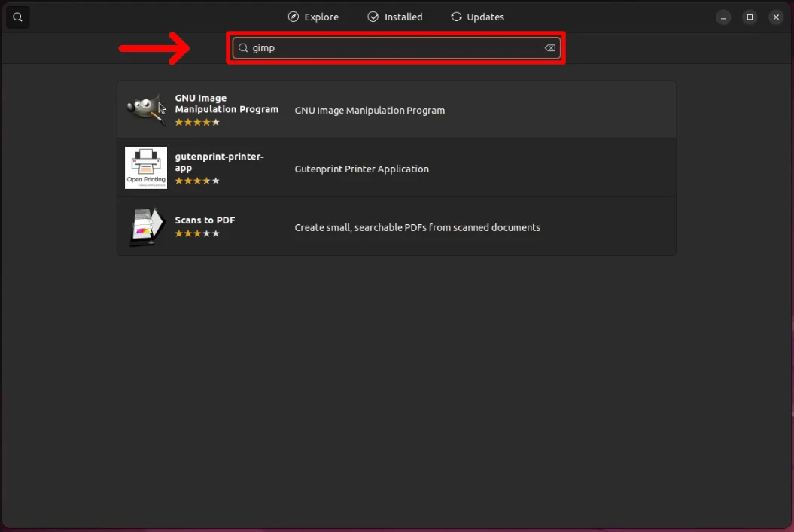Click the magnifier icon inside the search field
794x532 pixels.
coord(243,48)
